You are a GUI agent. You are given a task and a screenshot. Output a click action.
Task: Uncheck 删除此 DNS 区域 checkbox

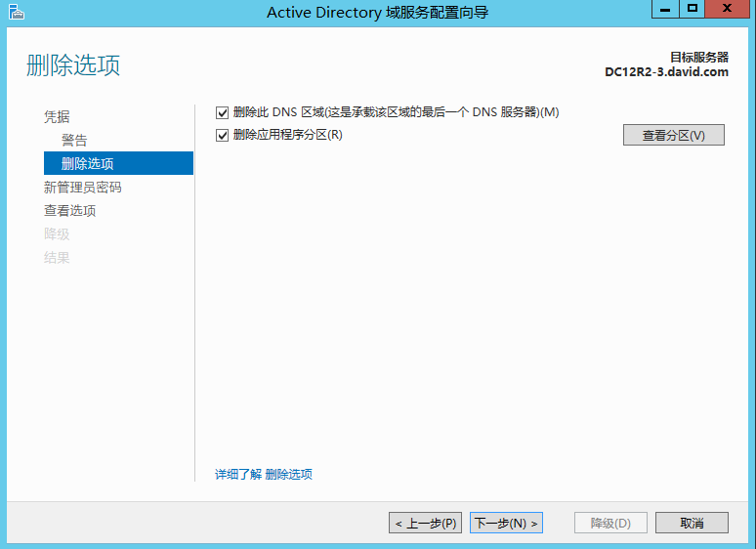click(x=222, y=112)
